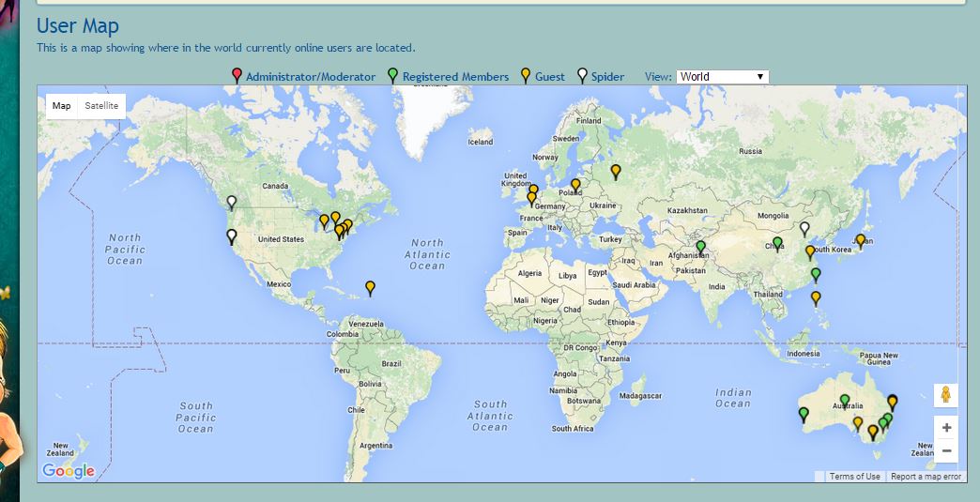Click the Street View pegman icon
The height and width of the screenshot is (502, 980).
[945, 395]
